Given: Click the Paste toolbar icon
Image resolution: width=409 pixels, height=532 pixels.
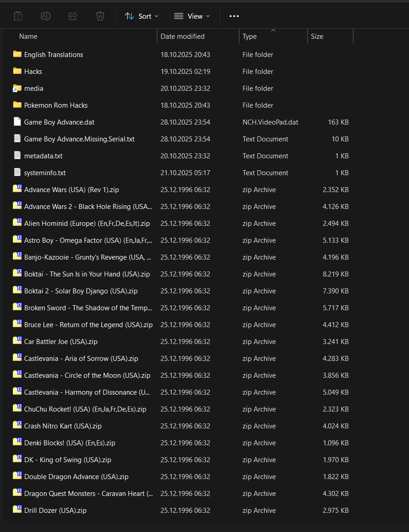Looking at the screenshot, I should coord(18,16).
